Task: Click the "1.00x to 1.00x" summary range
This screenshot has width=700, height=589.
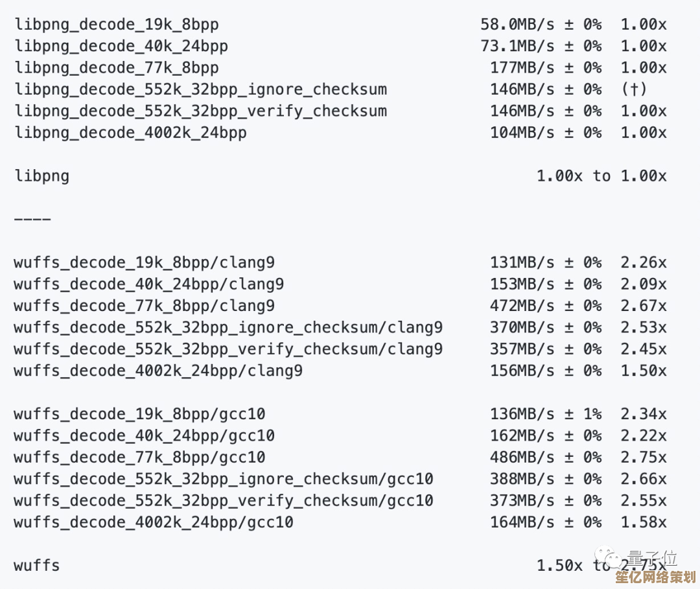Action: 601,176
